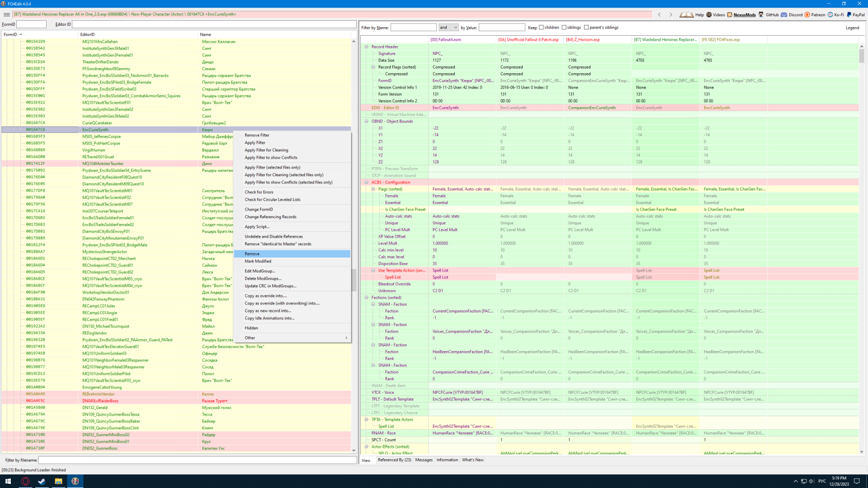Open the NexusMods link icon
Image resolution: width=868 pixels, height=488 pixels.
click(x=729, y=14)
